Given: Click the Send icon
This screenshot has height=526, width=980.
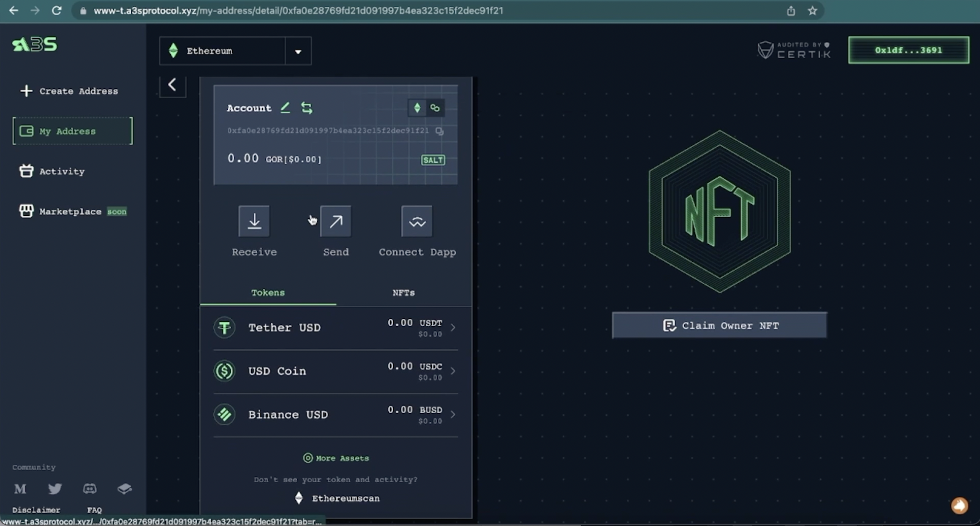Looking at the screenshot, I should click(x=336, y=221).
